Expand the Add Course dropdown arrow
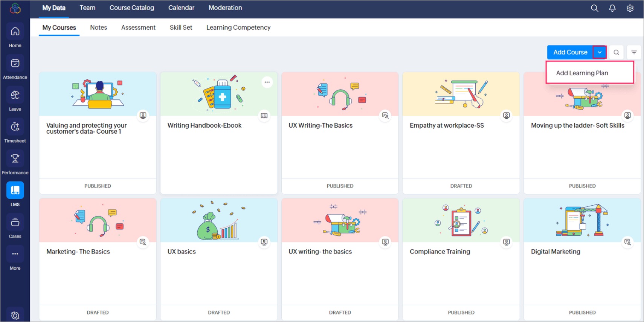This screenshot has height=322, width=644. click(600, 52)
